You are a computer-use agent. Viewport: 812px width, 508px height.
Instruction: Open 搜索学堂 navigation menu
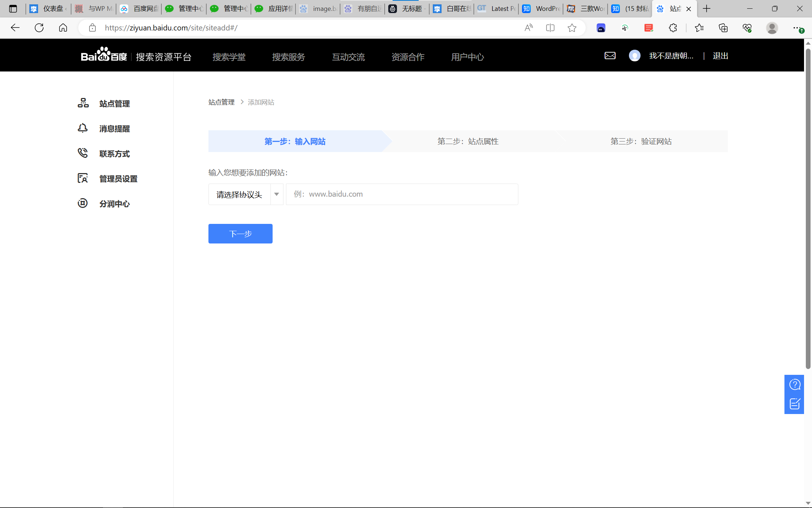[229, 57]
